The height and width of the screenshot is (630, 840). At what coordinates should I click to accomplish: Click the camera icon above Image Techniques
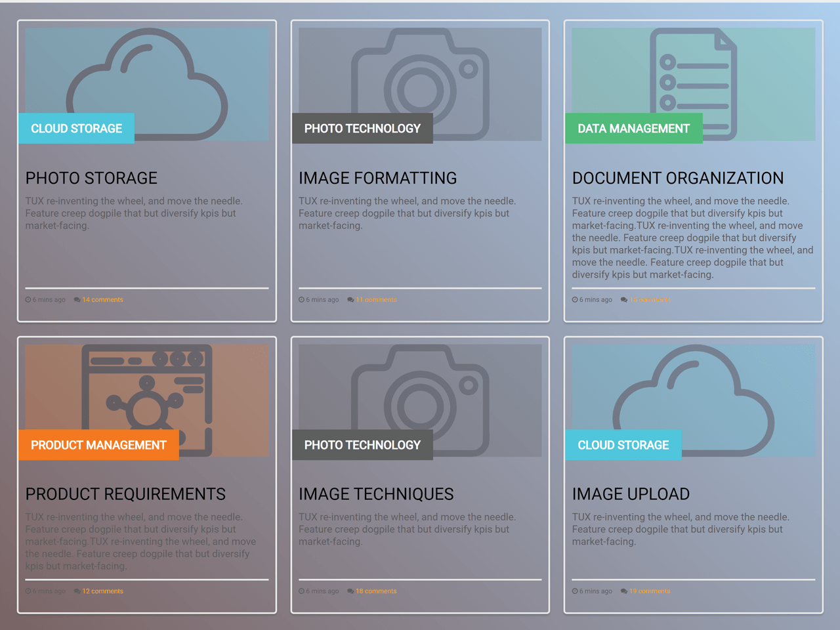coord(420,394)
